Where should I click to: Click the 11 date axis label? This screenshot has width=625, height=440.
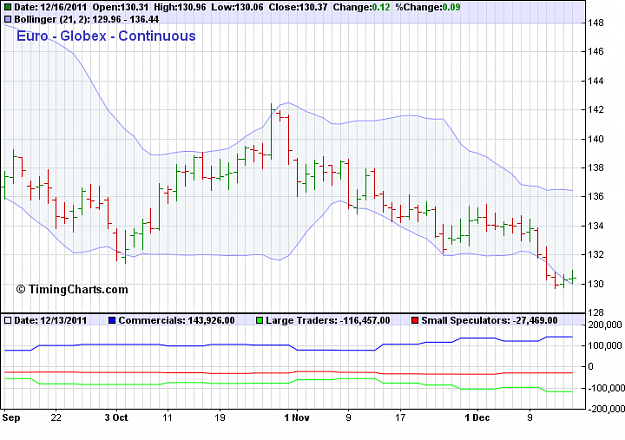pyautogui.click(x=167, y=418)
